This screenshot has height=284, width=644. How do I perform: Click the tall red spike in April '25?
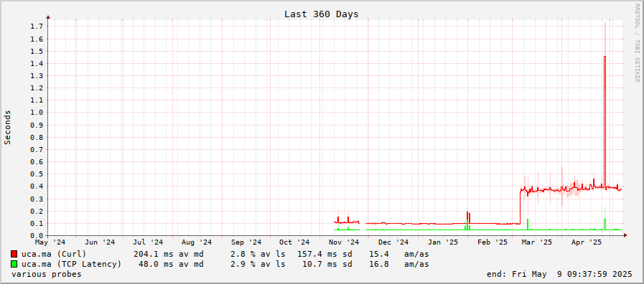point(605,121)
